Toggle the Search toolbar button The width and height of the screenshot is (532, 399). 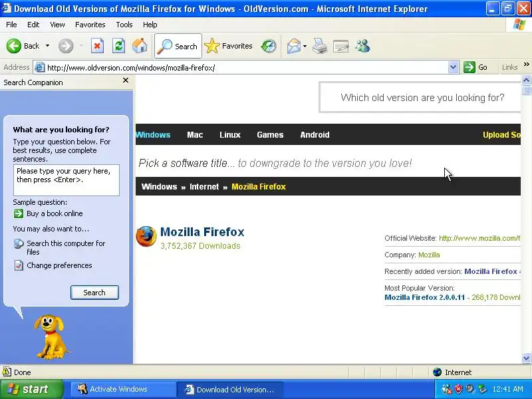point(178,46)
